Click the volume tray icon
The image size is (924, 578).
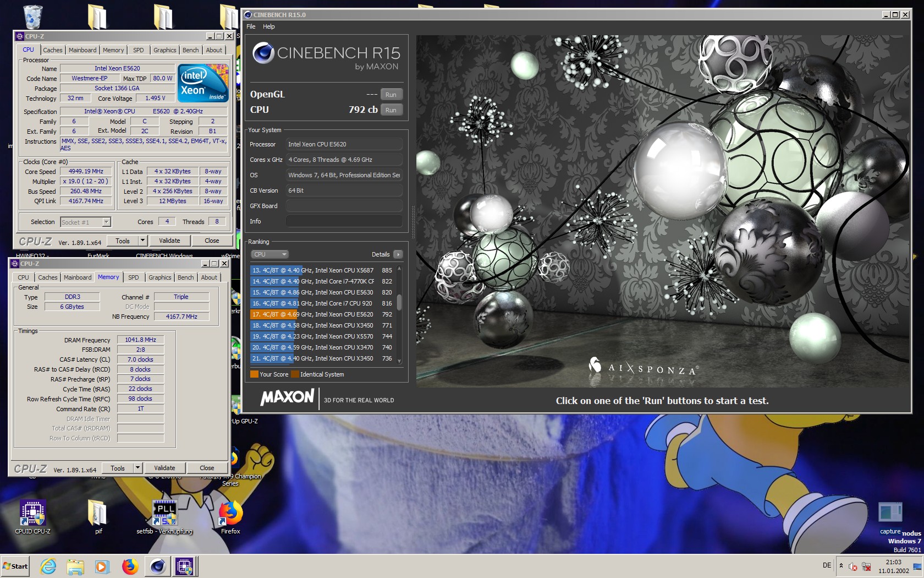[853, 566]
